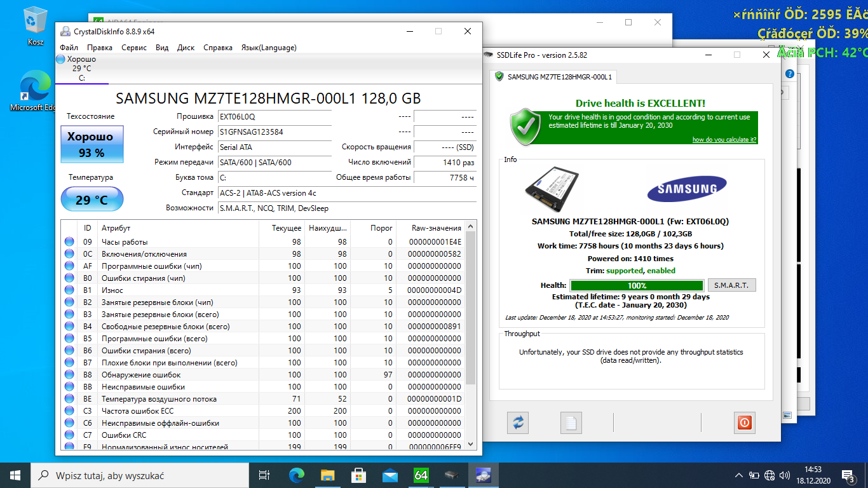Click the blue refresh arrows icon in SSDLife
Image resolution: width=868 pixels, height=488 pixels.
pos(518,423)
